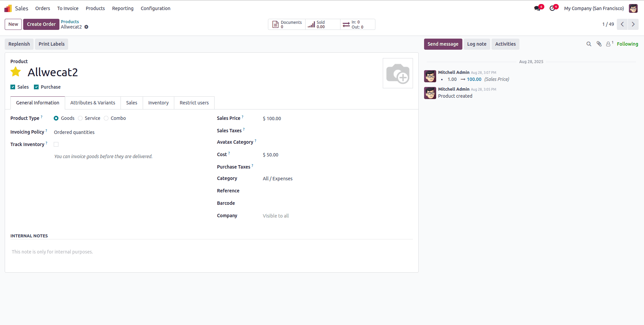Enable the Track Inventory checkbox

pos(56,144)
